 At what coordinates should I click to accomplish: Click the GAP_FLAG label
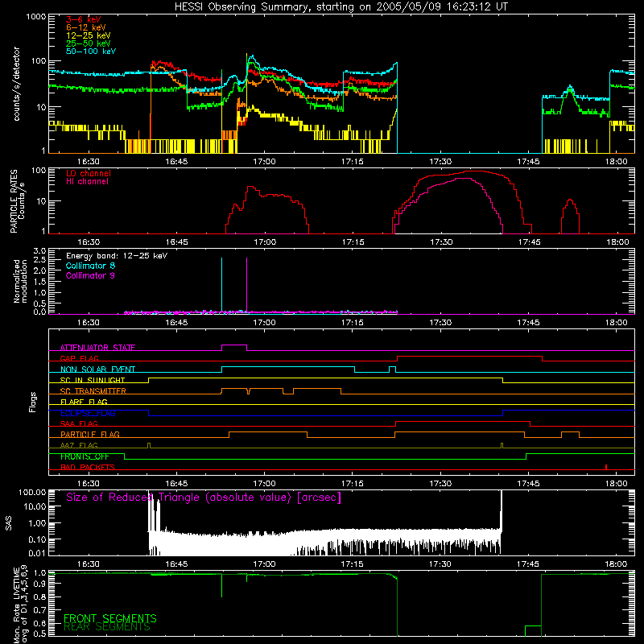79,358
